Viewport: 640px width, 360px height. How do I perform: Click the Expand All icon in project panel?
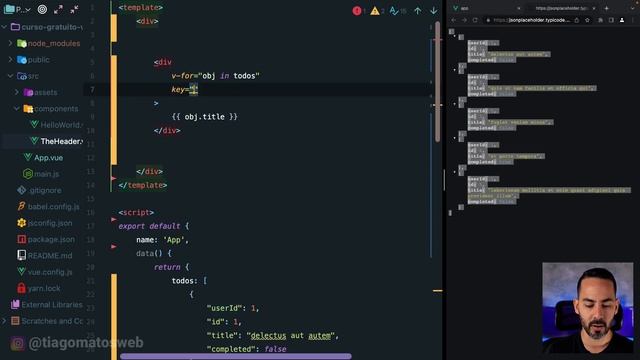coord(58,9)
